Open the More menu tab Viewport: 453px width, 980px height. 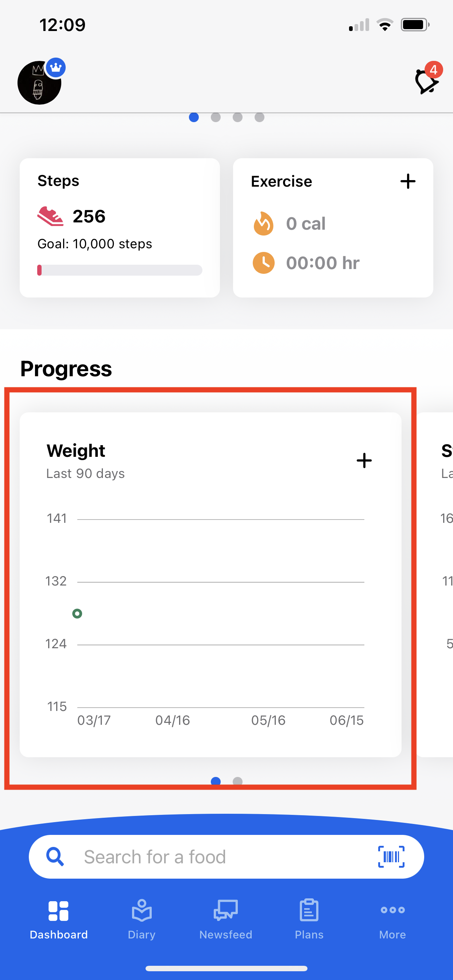(392, 919)
